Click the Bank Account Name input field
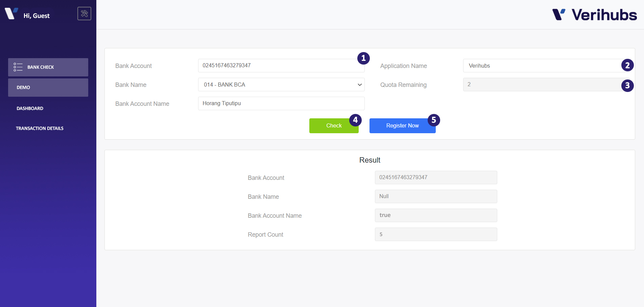Screen dimensions: 644x307 pos(281,103)
